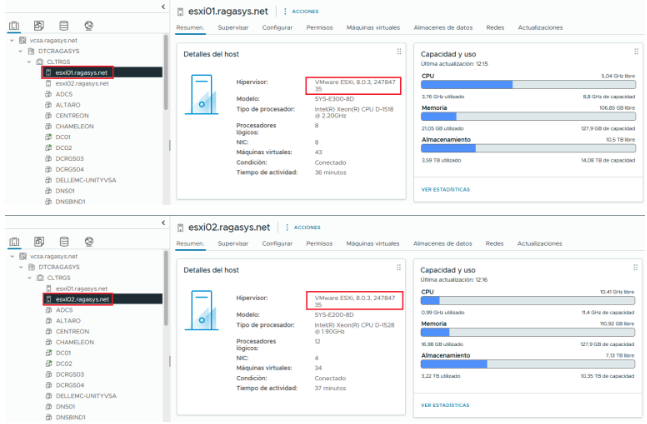Open VER ESTADÍSTICAS link for esxi01

tap(445, 188)
